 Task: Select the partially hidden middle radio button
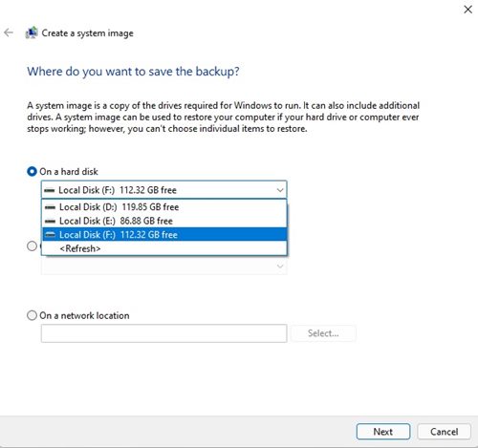pyautogui.click(x=32, y=246)
